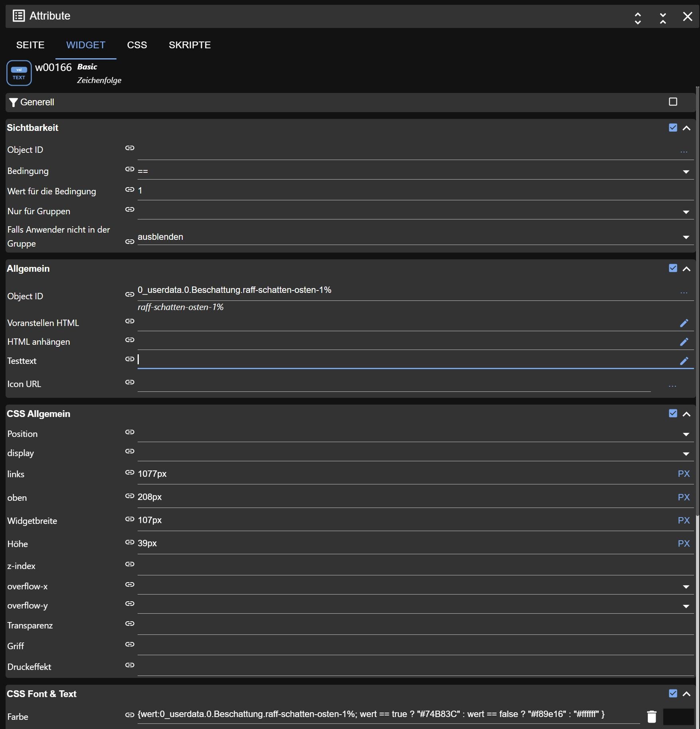Click the Farbe binding expression field
This screenshot has width=700, height=729.
pos(388,714)
